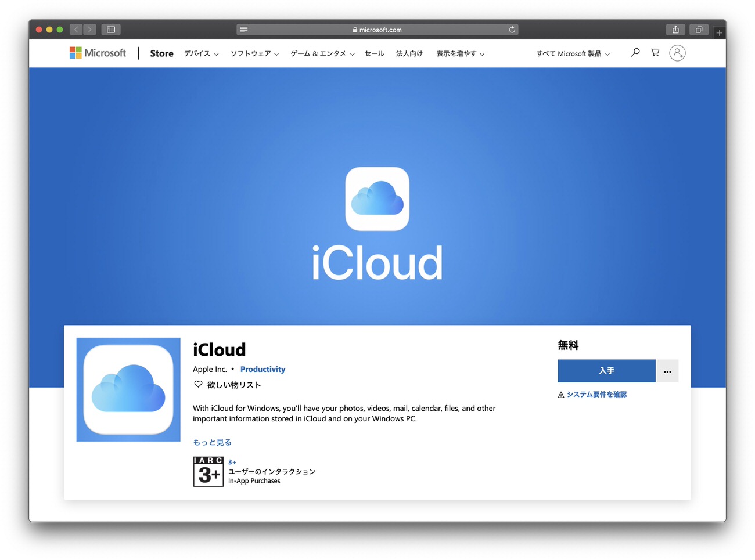Click the large iCloud hero icon
Image resolution: width=755 pixels, height=560 pixels.
tap(378, 199)
